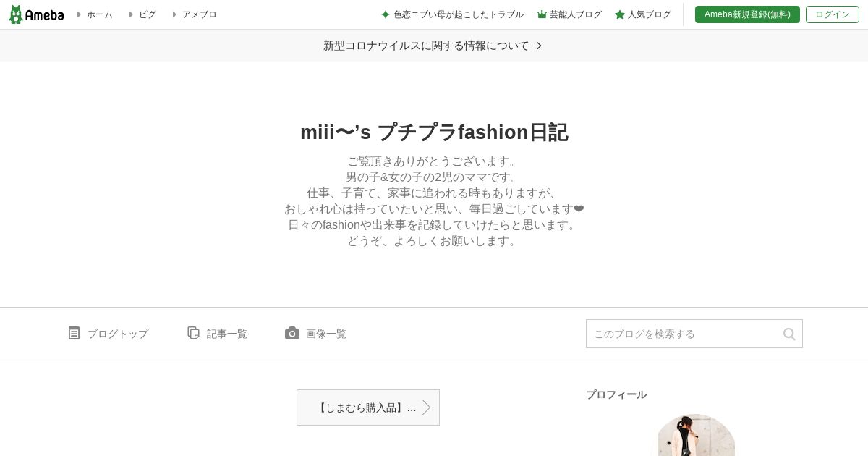Viewport: 868px width, 456px height.
Task: Click the crown icon beside 芸能人ブログ
Action: point(542,14)
